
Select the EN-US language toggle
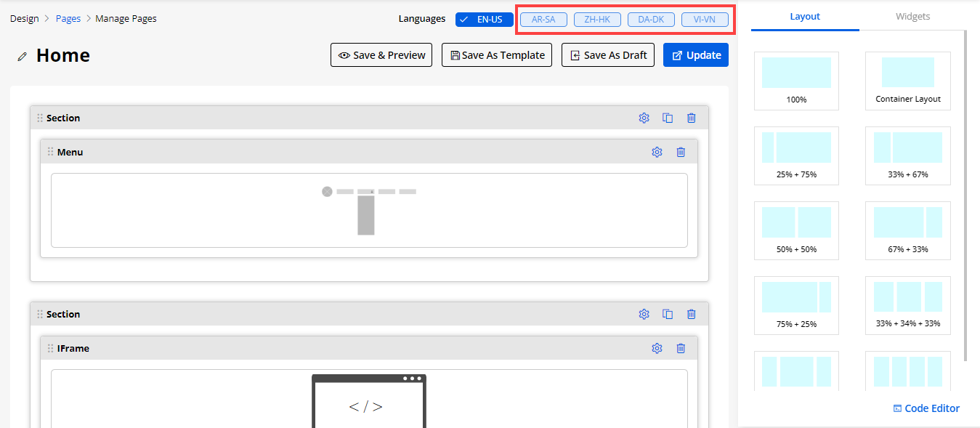pos(485,20)
